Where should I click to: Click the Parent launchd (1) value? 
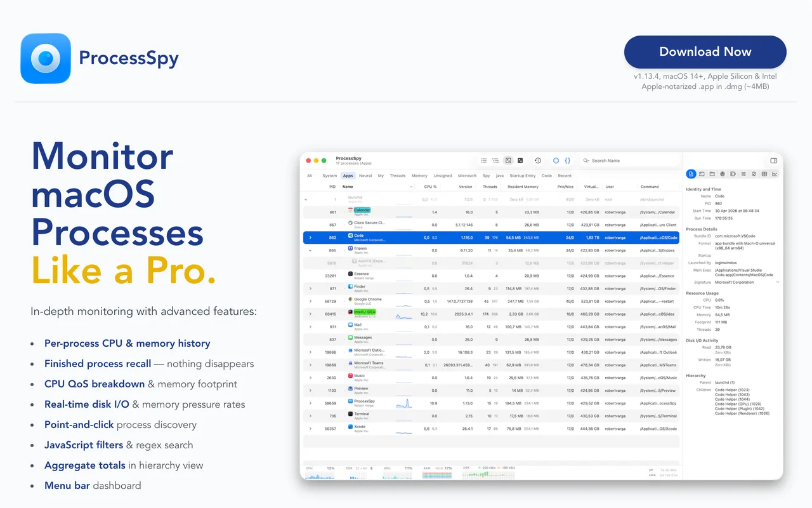click(724, 382)
